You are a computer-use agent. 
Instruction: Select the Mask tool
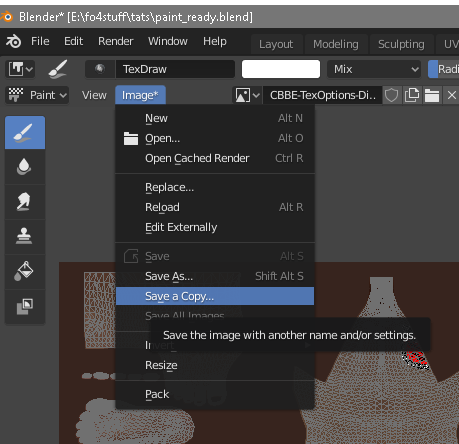point(25,306)
